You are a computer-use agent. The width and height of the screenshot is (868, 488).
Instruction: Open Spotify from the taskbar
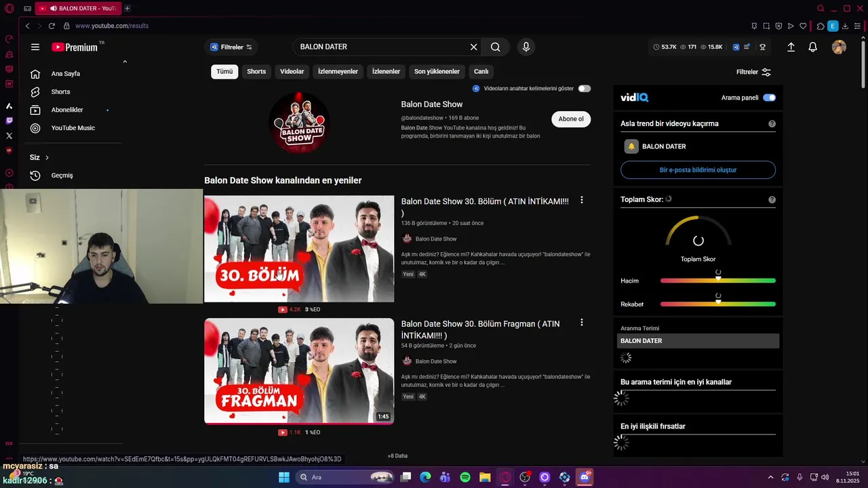(465, 477)
